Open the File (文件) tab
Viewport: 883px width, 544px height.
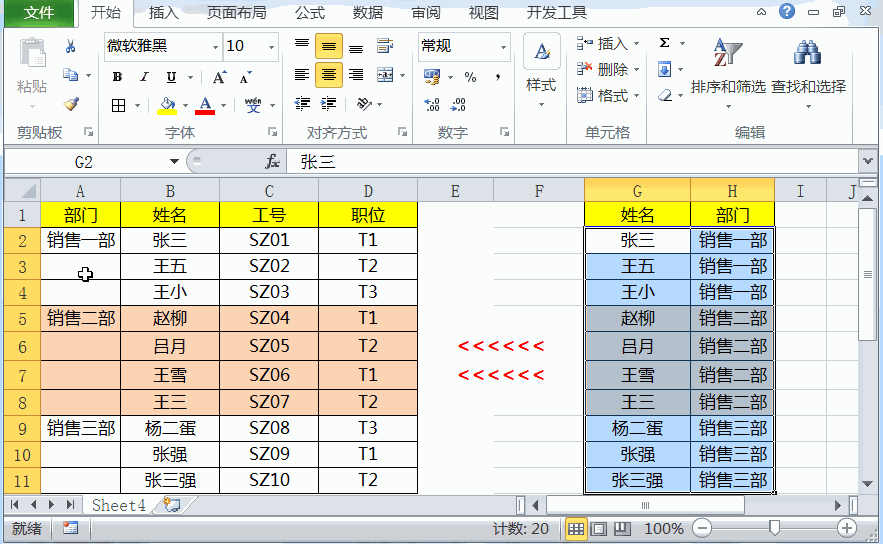coord(39,12)
